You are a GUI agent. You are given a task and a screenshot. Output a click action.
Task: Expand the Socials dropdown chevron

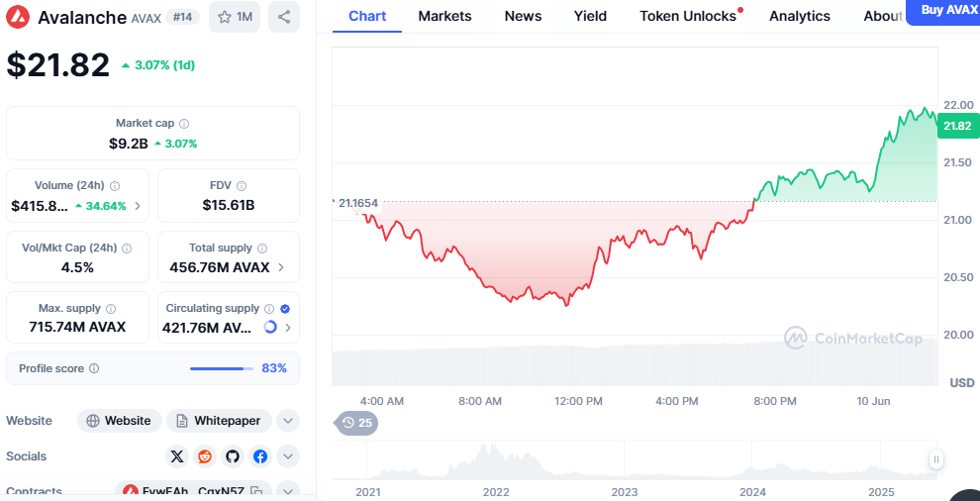(x=287, y=456)
